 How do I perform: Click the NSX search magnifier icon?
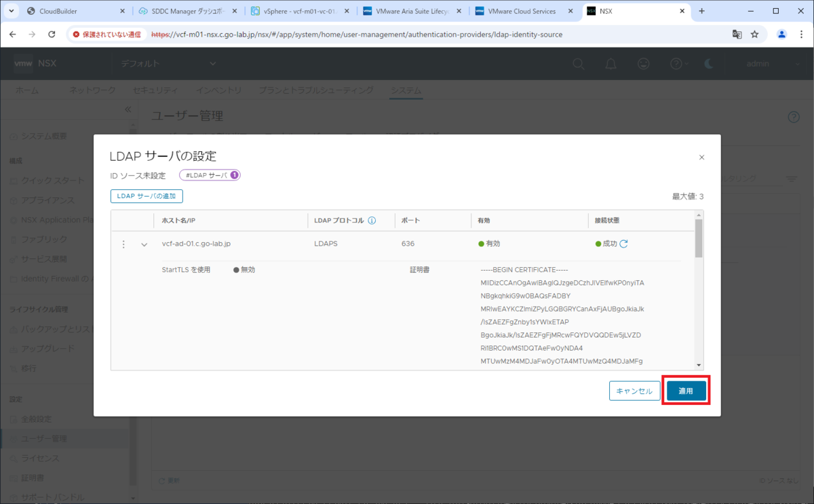pos(579,63)
